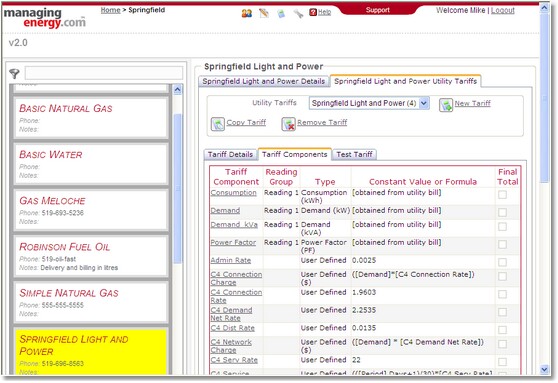Check Final Total for Demand row
This screenshot has width=558, height=383.
tap(502, 213)
